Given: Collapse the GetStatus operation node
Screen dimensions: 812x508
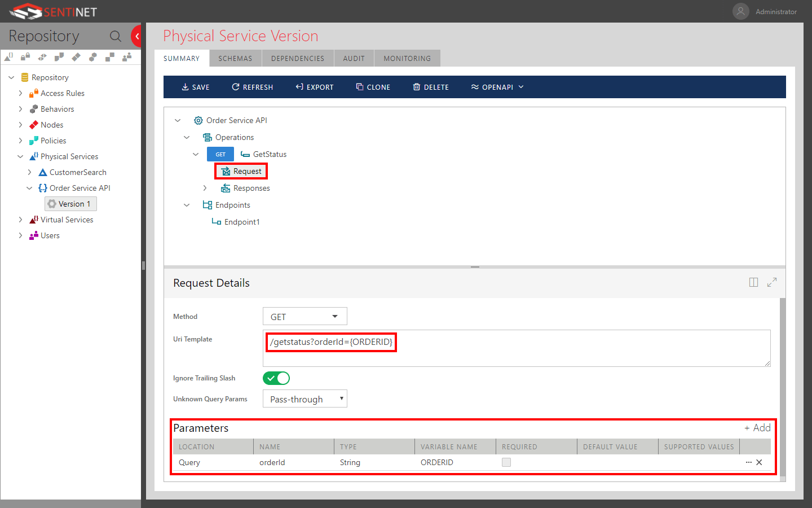Looking at the screenshot, I should [x=196, y=154].
